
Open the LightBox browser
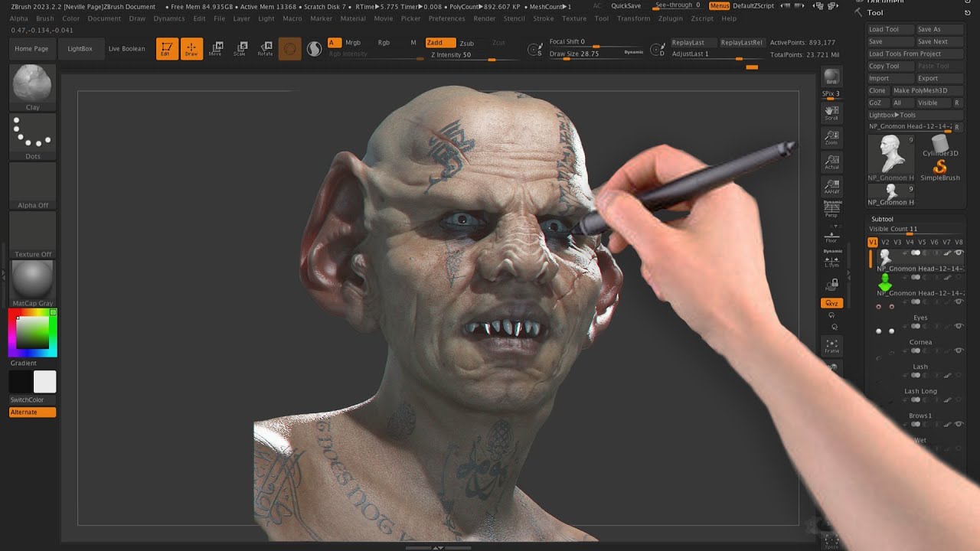80,49
